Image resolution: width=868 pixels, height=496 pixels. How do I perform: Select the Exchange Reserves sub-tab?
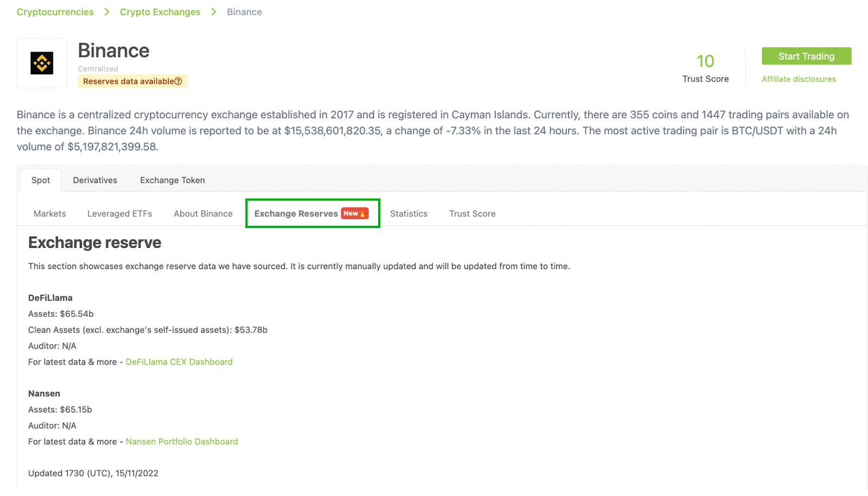pos(312,213)
